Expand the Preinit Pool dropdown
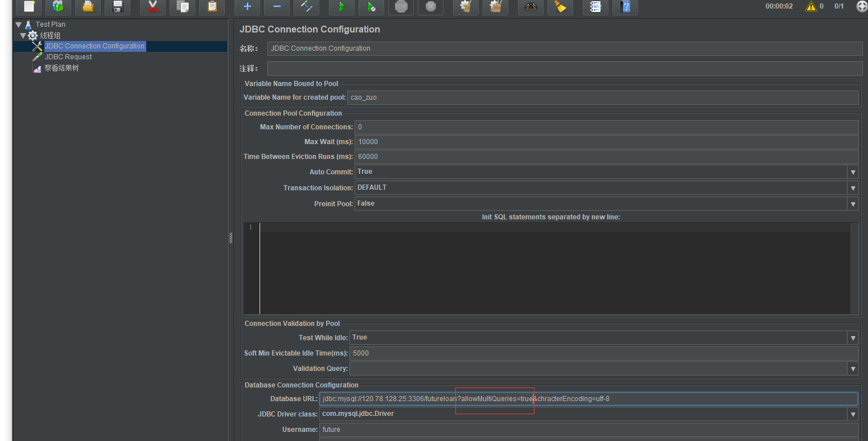This screenshot has height=441, width=868. [x=853, y=204]
